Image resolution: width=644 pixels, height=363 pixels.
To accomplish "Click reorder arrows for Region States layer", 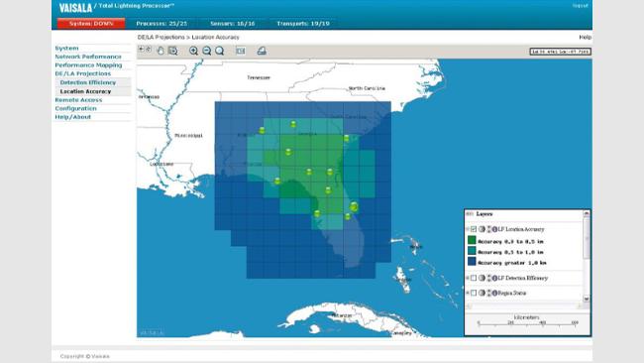I will click(488, 293).
